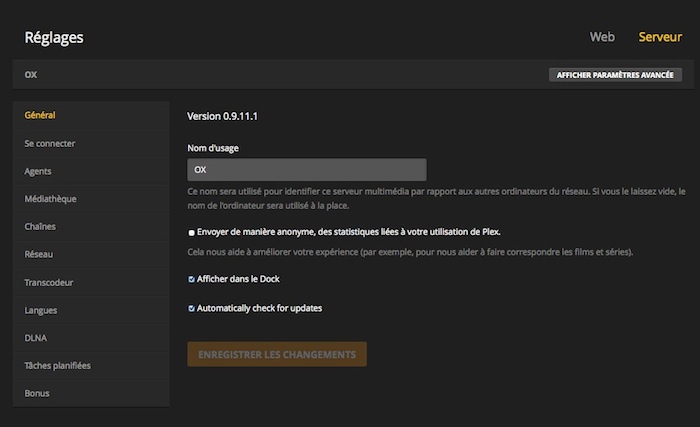This screenshot has height=427, width=700.
Task: Select the Serveur tab
Action: tap(660, 37)
